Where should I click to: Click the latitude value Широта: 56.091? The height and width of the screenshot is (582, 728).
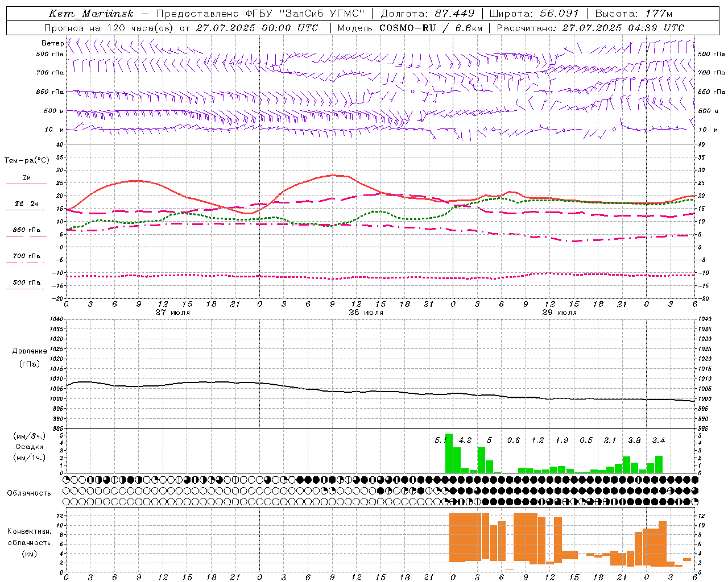533,14
